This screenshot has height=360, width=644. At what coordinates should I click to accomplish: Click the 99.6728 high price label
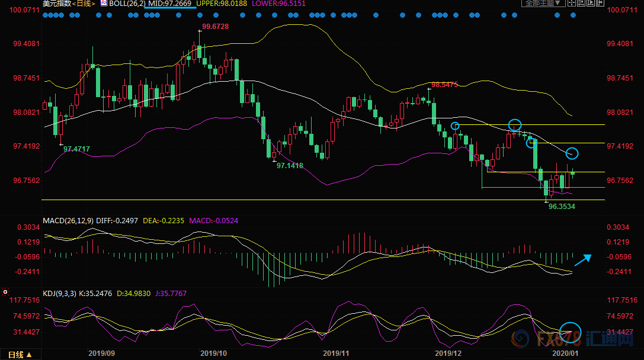click(215, 27)
